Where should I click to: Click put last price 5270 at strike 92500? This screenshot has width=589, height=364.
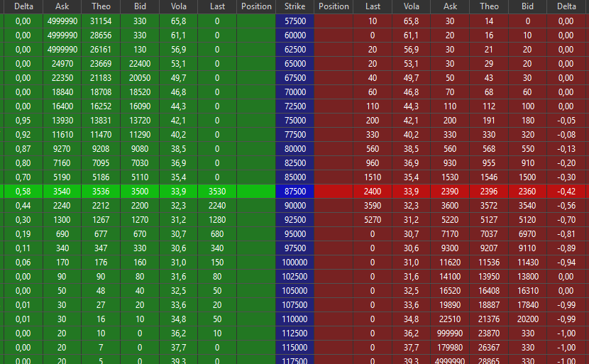[373, 220]
